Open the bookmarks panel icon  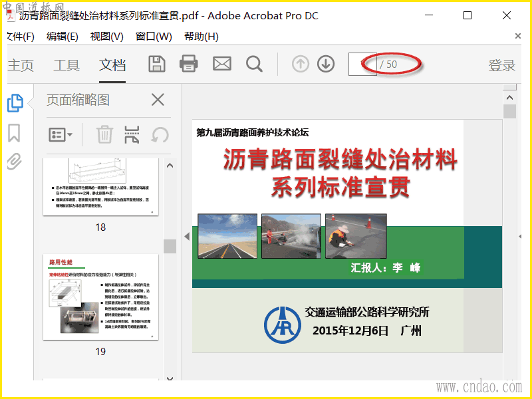point(14,132)
